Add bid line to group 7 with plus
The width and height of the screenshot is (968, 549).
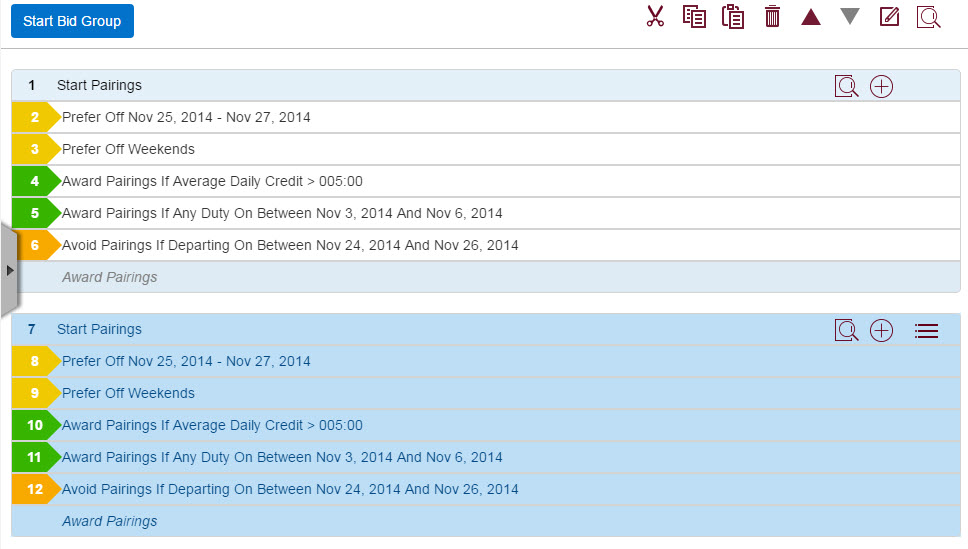[x=882, y=330]
